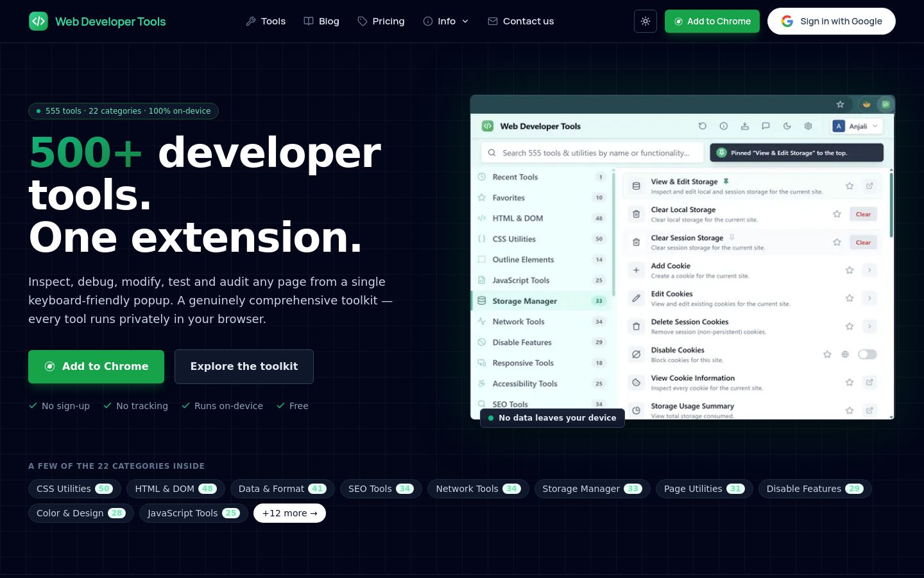Click the Search 555 tools search field
Viewport: 924px width, 578px height.
594,153
